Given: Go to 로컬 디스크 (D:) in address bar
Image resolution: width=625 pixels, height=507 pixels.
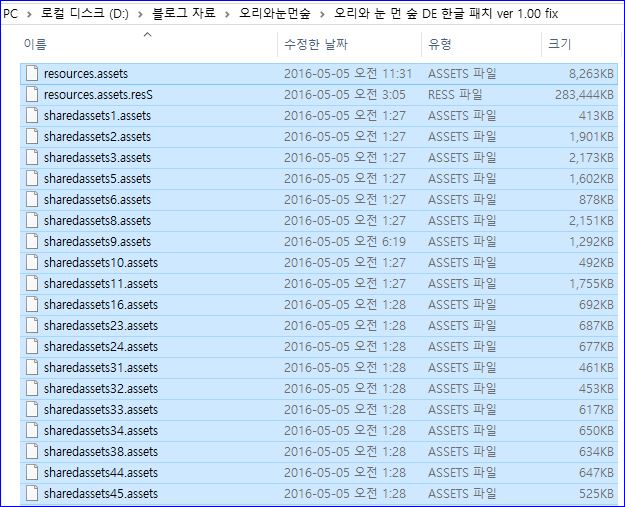Looking at the screenshot, I should 85,14.
